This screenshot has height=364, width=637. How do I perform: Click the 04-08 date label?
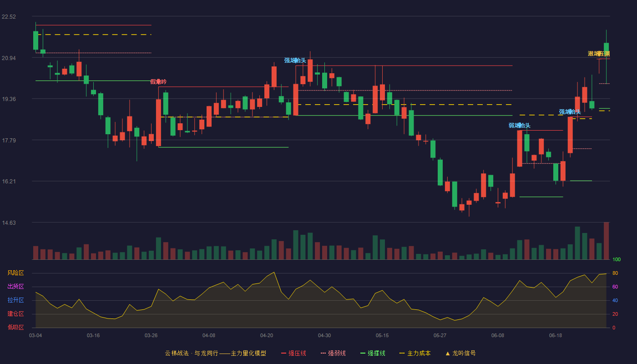point(209,335)
